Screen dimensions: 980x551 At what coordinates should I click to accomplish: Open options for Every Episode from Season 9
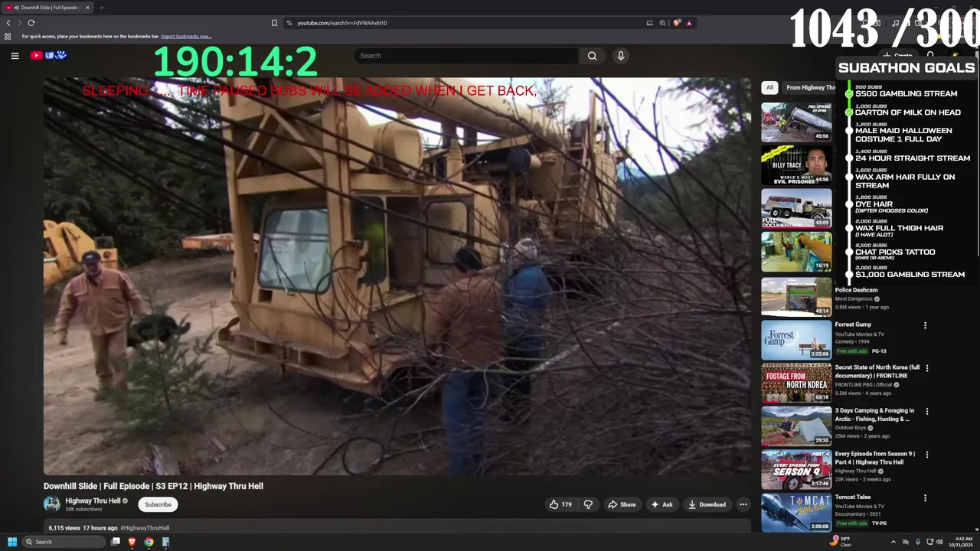[927, 455]
